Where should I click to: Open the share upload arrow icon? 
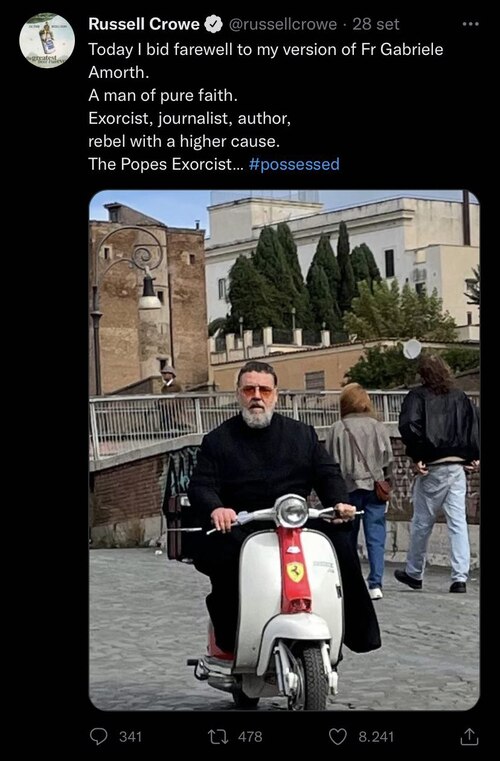tap(469, 736)
